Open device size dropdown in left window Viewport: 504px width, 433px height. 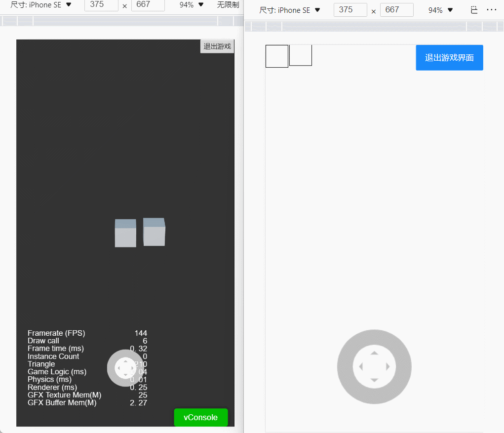tap(41, 5)
